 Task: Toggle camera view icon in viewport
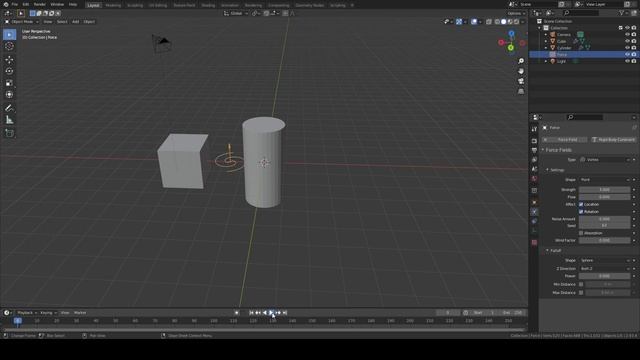tap(521, 81)
